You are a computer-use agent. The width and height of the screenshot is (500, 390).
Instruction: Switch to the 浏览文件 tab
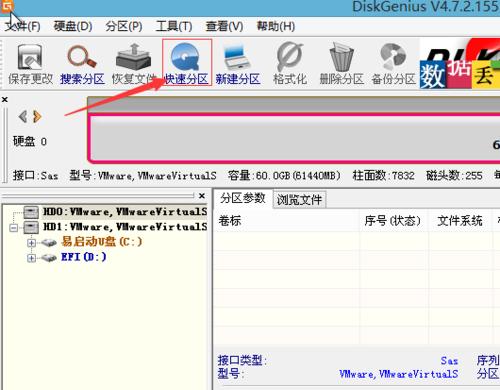pos(299,200)
